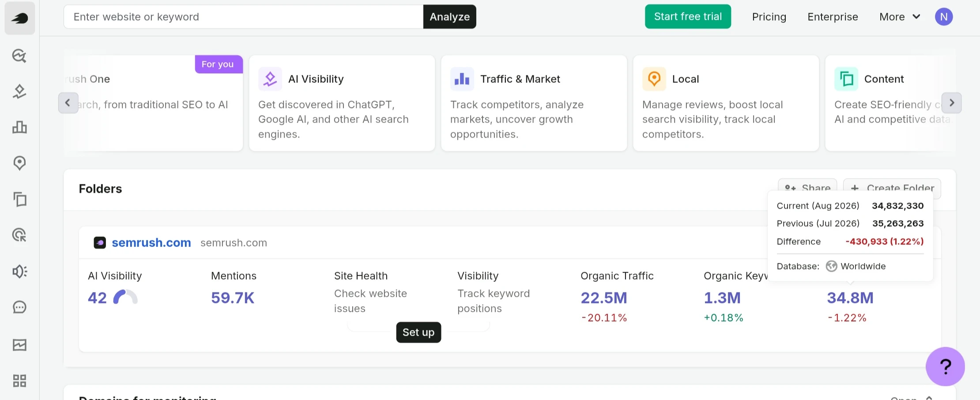This screenshot has width=980, height=400.
Task: Open the app grid sidebar icon
Action: (x=19, y=381)
